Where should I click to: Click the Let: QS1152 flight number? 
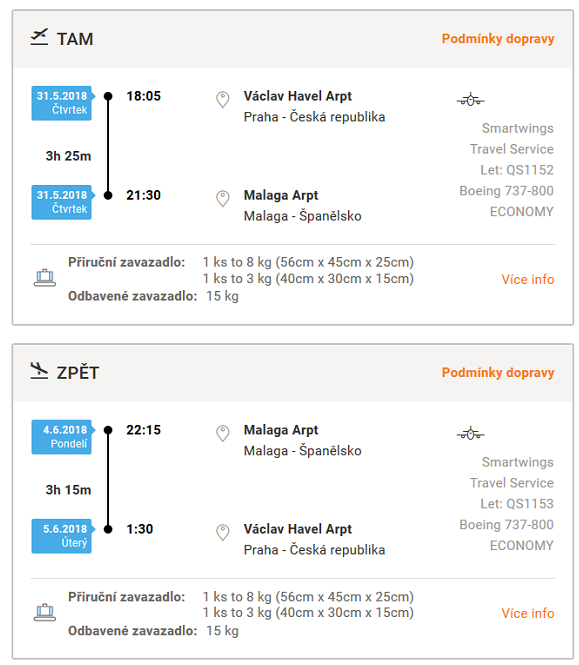click(517, 170)
